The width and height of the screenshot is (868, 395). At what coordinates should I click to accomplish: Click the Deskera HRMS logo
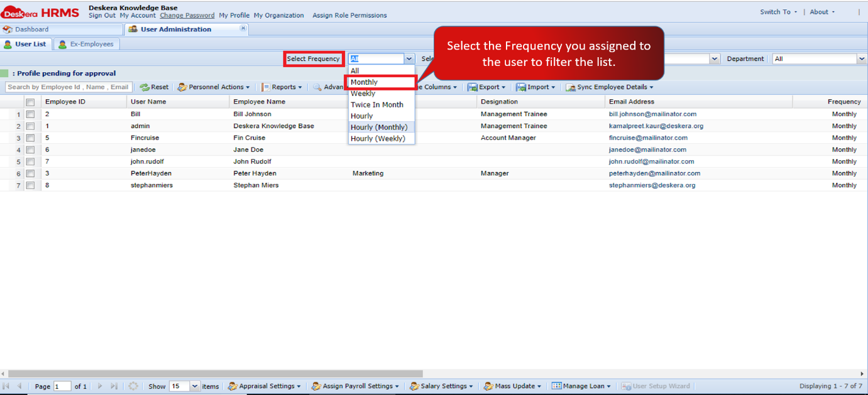[40, 12]
